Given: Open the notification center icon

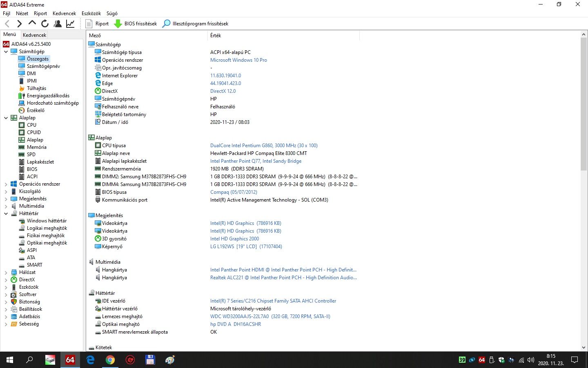Looking at the screenshot, I should click(x=575, y=360).
